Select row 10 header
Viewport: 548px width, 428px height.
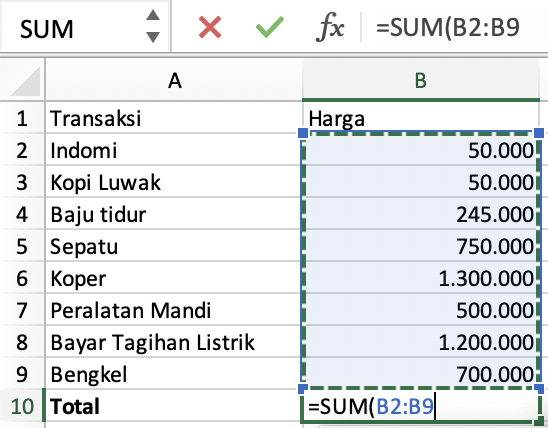click(x=22, y=406)
